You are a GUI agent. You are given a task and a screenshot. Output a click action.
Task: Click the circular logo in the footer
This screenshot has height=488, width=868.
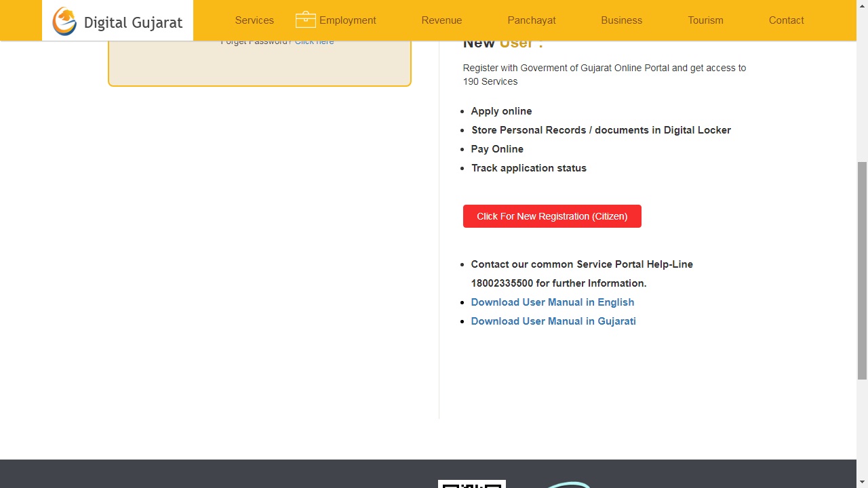(x=570, y=485)
